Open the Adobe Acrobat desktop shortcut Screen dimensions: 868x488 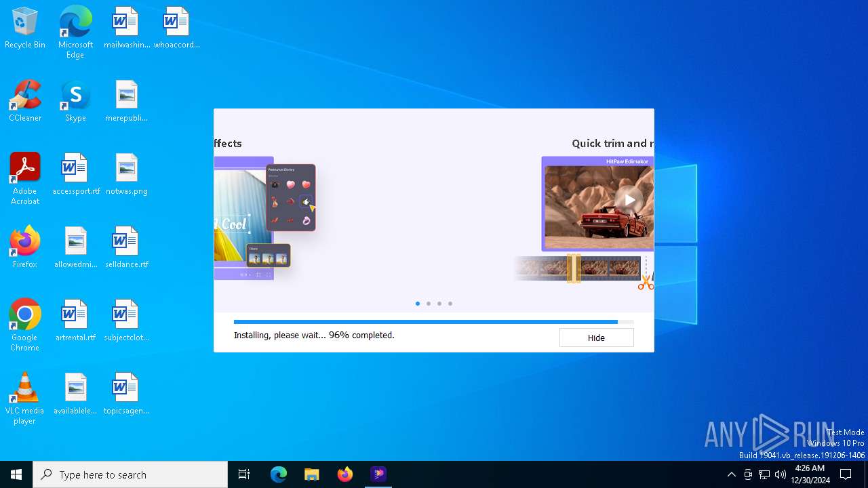click(x=25, y=180)
